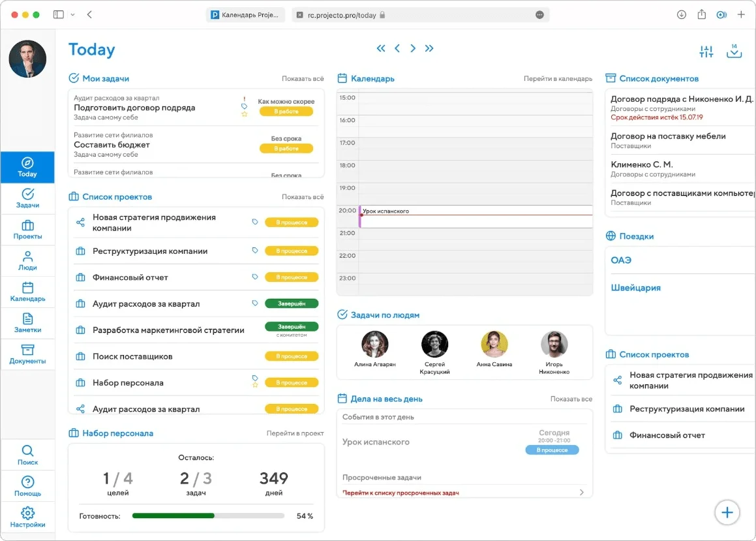Open the Клименко С. М. document

(x=680, y=169)
